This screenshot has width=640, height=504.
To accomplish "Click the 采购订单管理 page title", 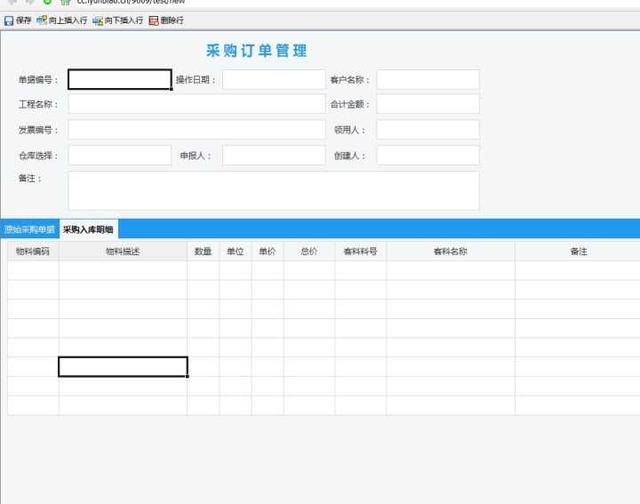I will (x=256, y=51).
